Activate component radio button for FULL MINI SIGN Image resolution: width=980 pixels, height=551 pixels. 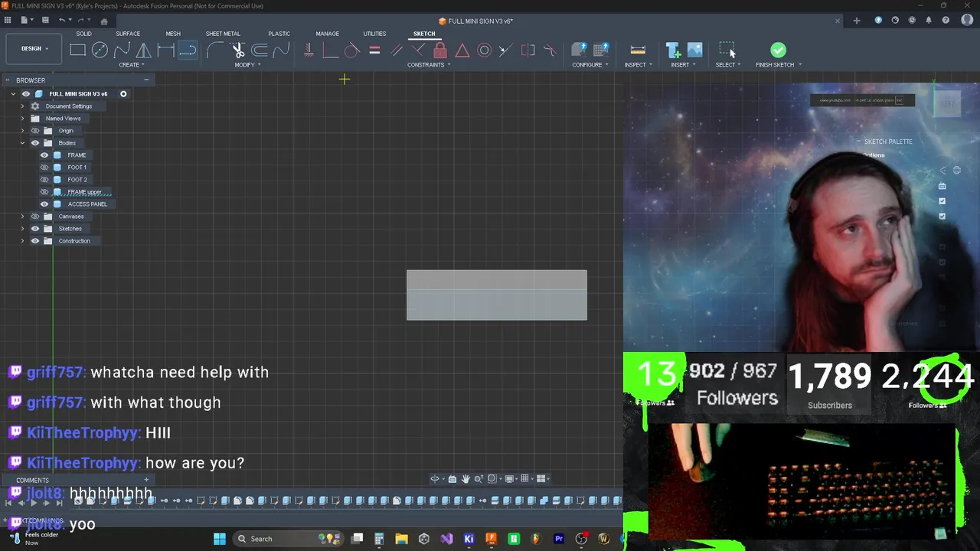point(123,94)
